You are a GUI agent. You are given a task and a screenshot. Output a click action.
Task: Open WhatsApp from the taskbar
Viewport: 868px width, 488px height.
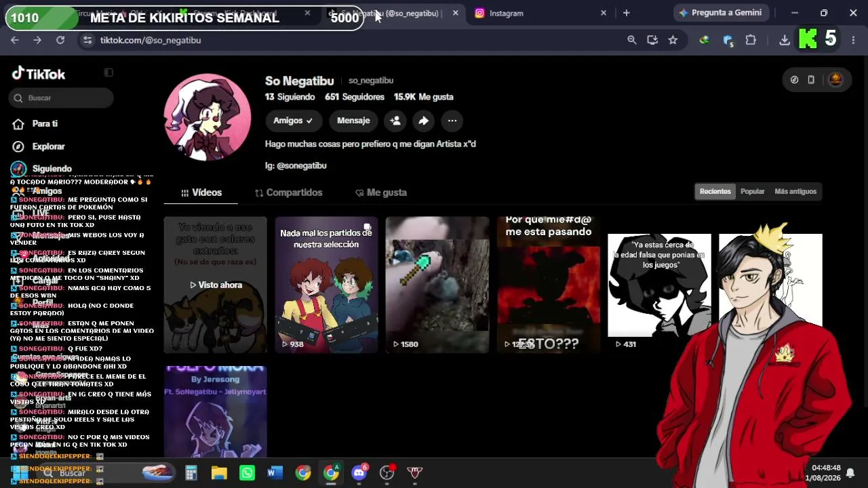247,472
